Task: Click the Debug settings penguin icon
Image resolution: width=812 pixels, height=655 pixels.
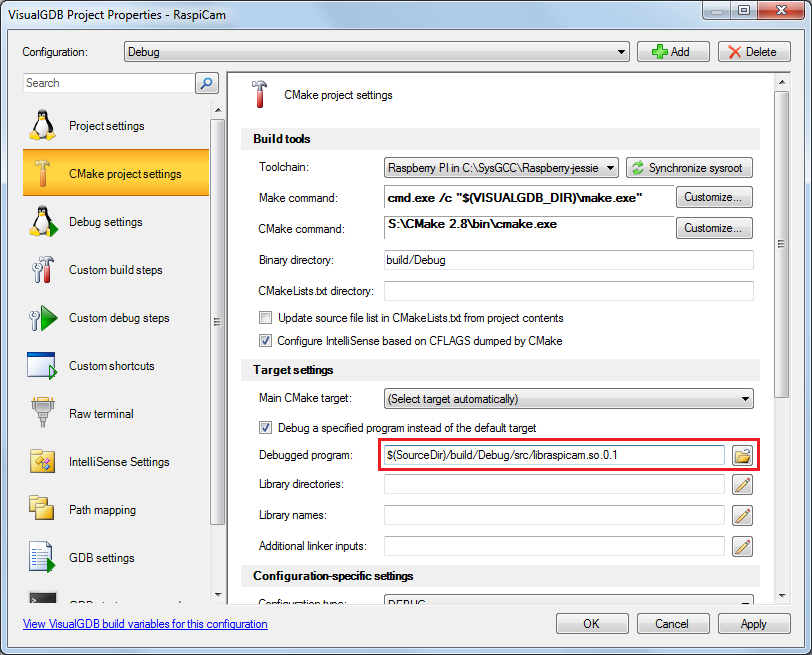Action: [43, 222]
